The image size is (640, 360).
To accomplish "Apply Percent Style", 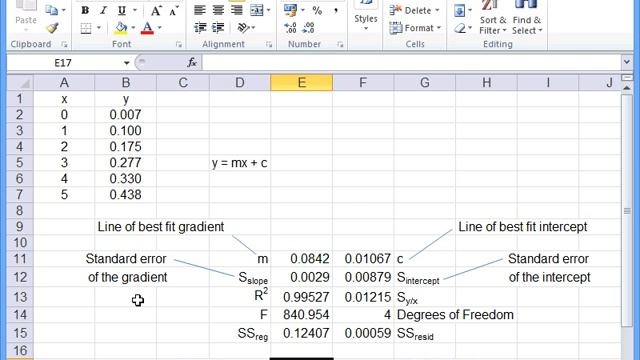I will click(317, 11).
